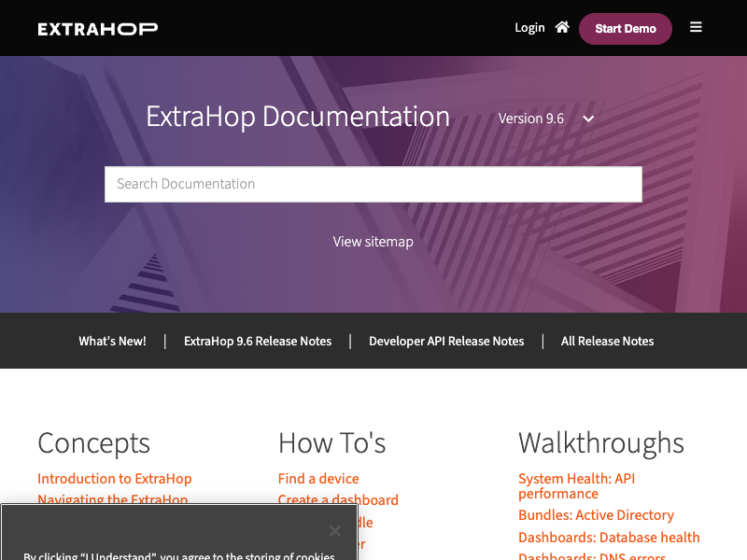Open All Release Notes

click(607, 341)
